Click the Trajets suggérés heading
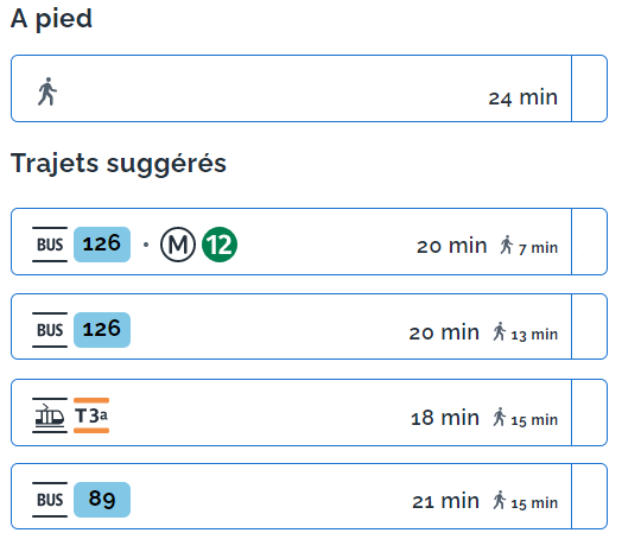This screenshot has width=622, height=552. coord(119,163)
